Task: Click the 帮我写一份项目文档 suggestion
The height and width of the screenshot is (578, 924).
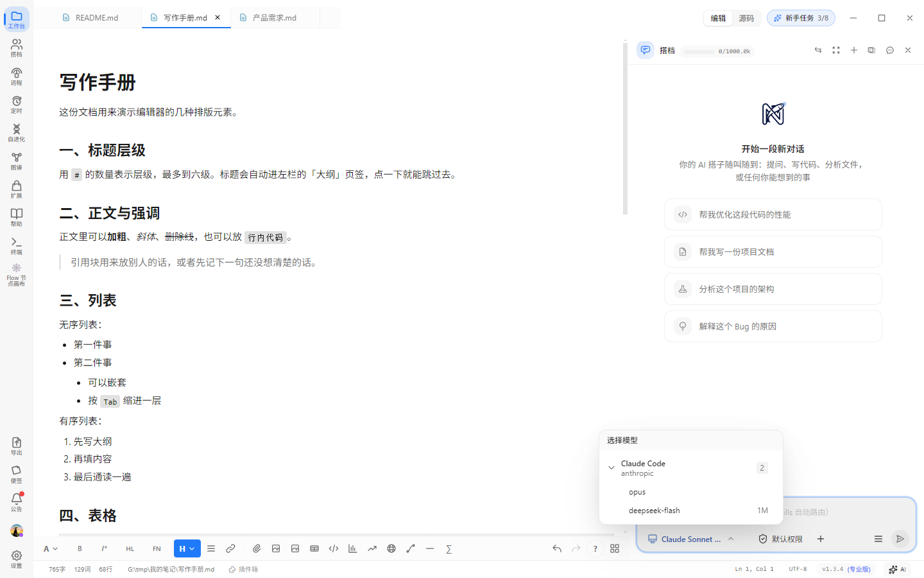Action: point(773,252)
